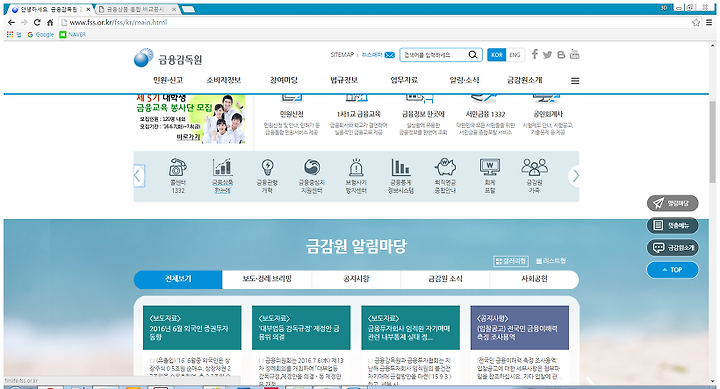Show previous quick-link icons with left arrow
This screenshot has height=389, width=720.
pos(139,176)
